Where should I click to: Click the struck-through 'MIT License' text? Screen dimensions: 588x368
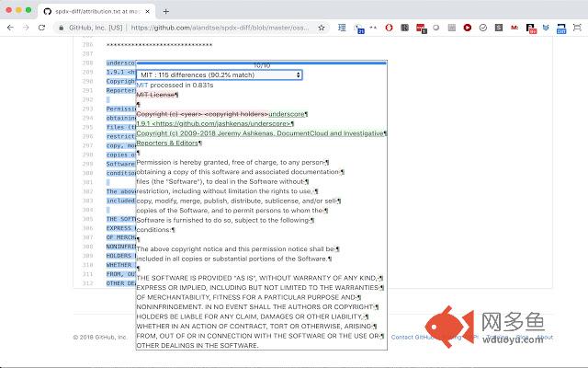point(155,95)
